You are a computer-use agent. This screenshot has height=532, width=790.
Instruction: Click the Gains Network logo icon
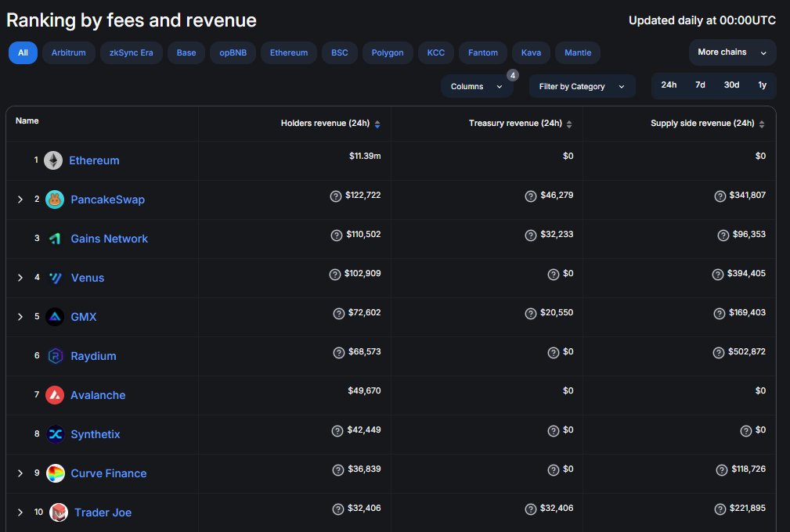click(x=55, y=239)
